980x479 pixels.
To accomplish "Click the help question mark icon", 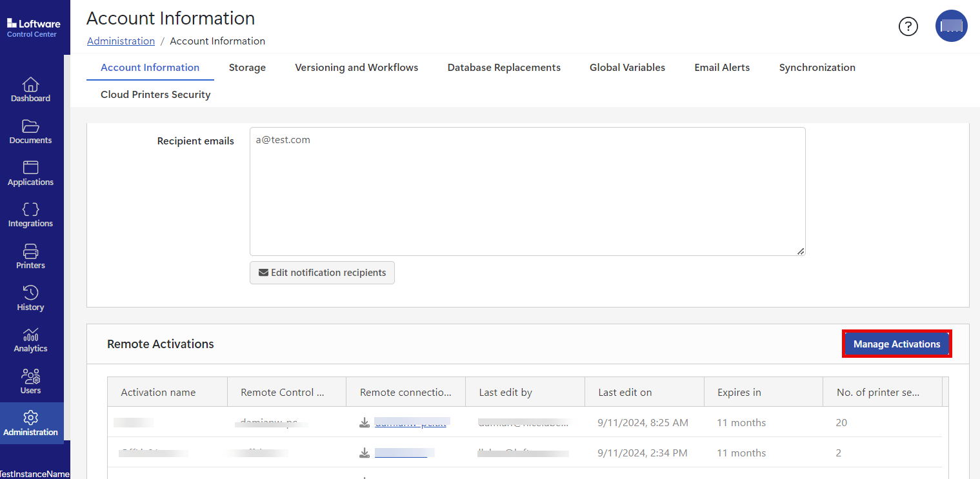I will click(908, 26).
